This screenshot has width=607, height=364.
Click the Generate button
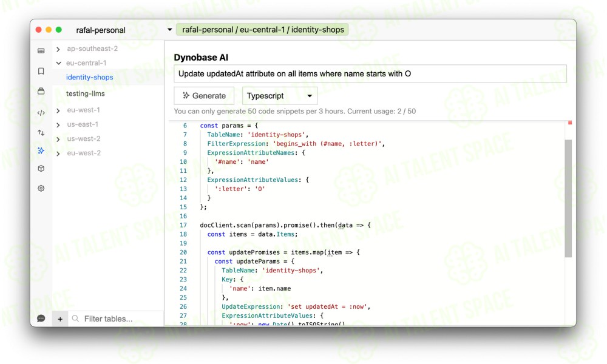[204, 96]
